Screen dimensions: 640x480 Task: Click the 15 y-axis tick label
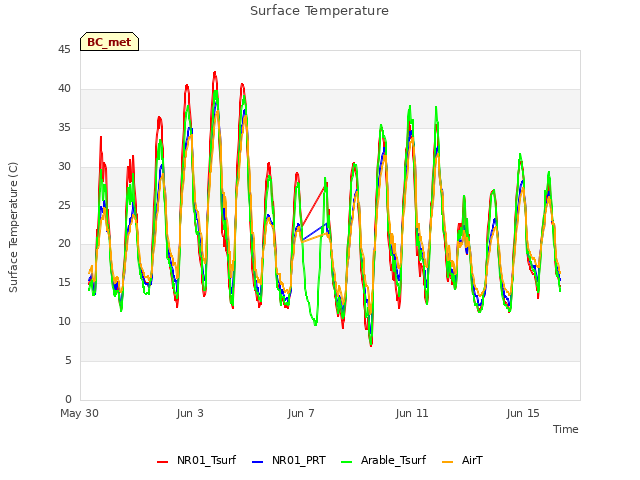coord(64,282)
